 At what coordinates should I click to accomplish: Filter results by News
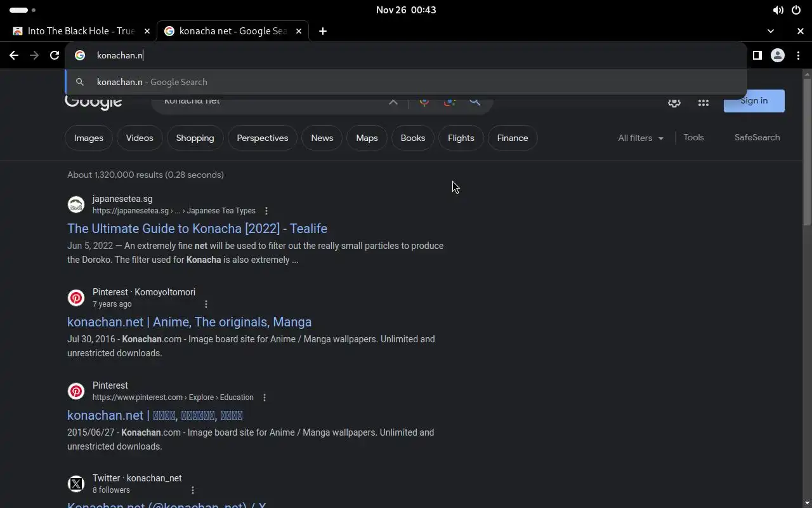pos(322,138)
